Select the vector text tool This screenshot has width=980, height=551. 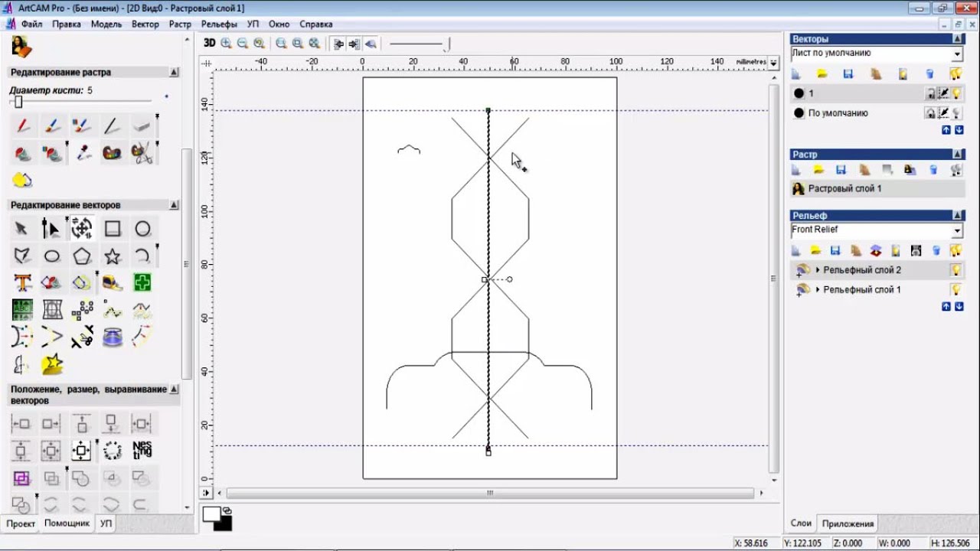pyautogui.click(x=22, y=283)
